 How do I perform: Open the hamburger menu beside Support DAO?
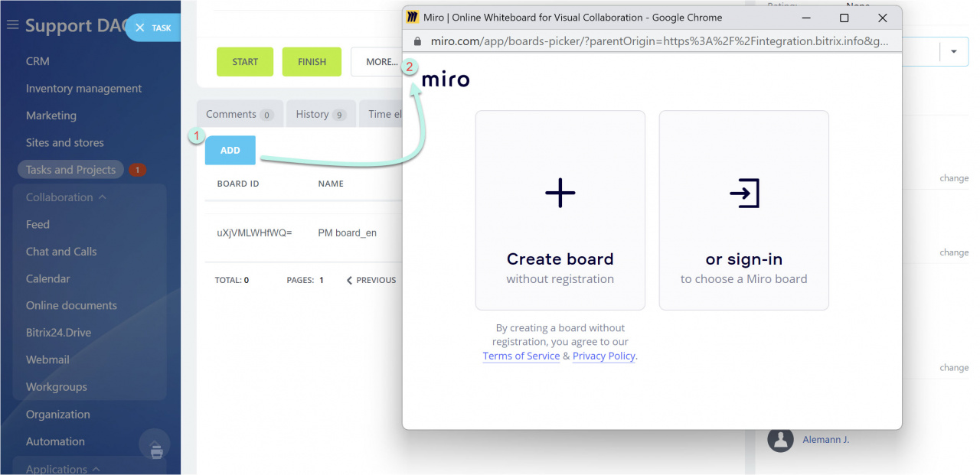pos(12,25)
